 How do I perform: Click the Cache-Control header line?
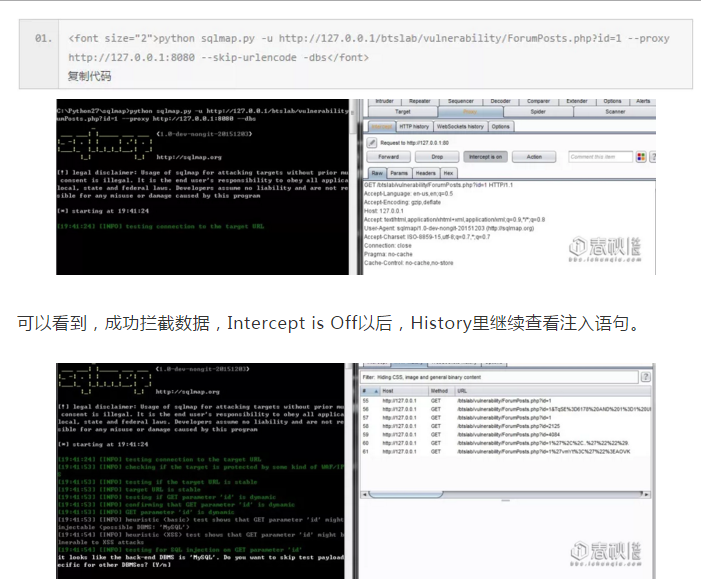409,263
